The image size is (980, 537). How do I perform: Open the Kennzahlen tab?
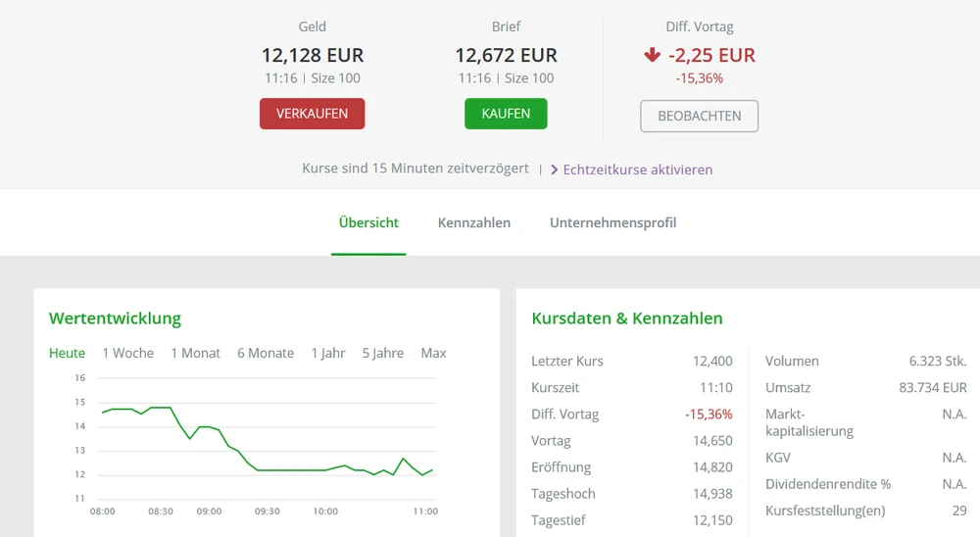(474, 222)
